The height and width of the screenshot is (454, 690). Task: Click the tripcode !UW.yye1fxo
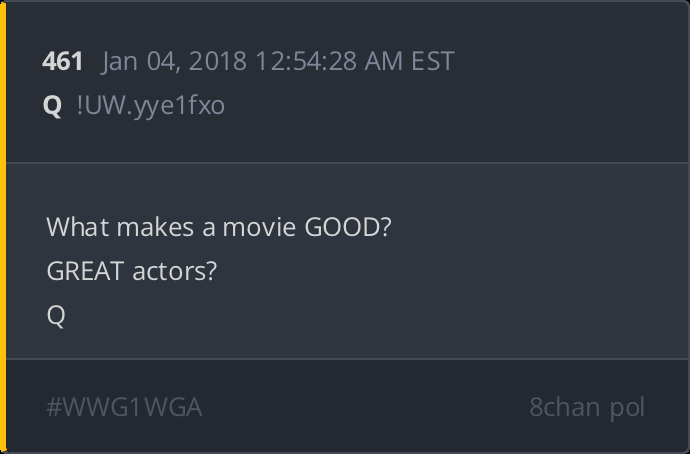(x=150, y=105)
